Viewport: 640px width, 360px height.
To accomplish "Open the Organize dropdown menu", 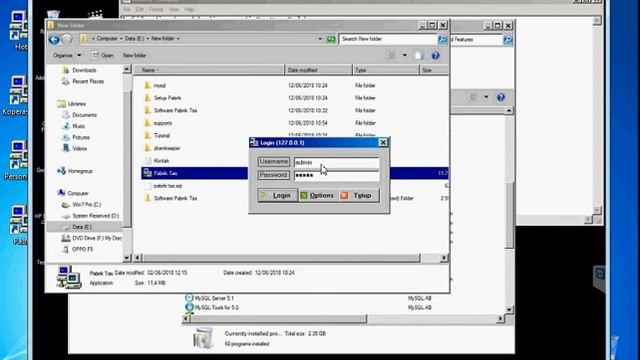I will (67, 55).
